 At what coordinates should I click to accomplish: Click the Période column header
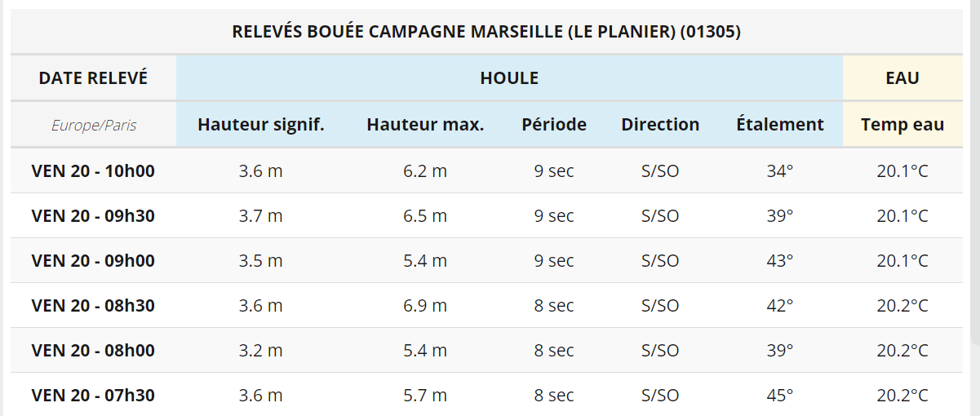click(554, 125)
